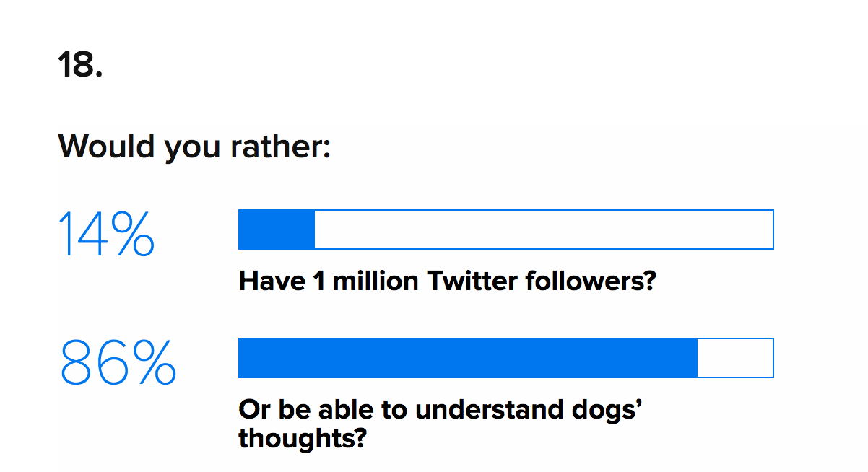This screenshot has height=472, width=868.
Task: Choose the "Have 1 million Twitter followers?" option
Action: click(x=447, y=281)
